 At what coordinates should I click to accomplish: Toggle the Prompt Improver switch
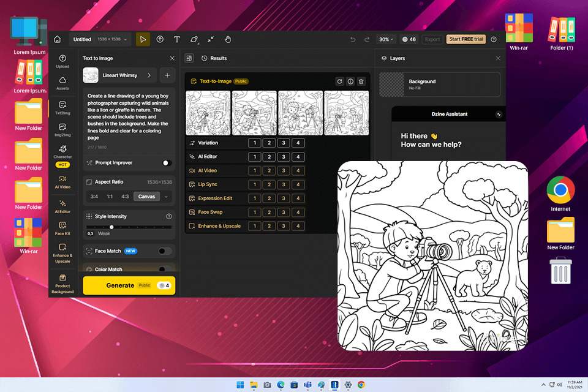pos(167,163)
